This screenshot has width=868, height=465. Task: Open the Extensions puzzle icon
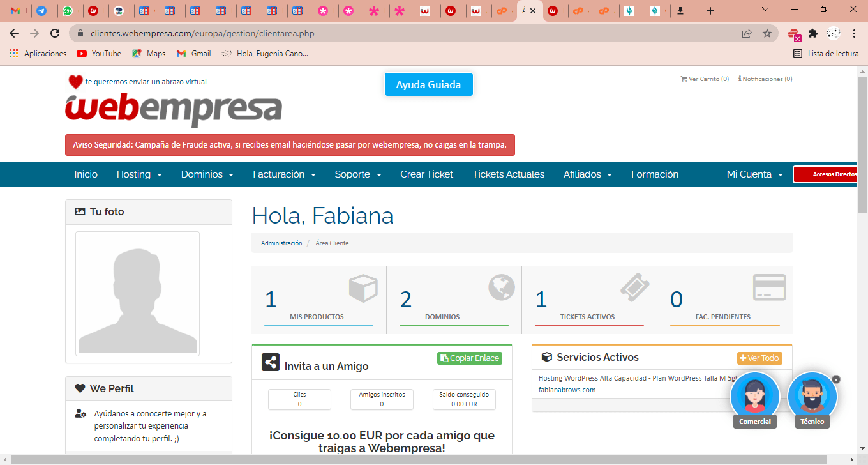(812, 33)
